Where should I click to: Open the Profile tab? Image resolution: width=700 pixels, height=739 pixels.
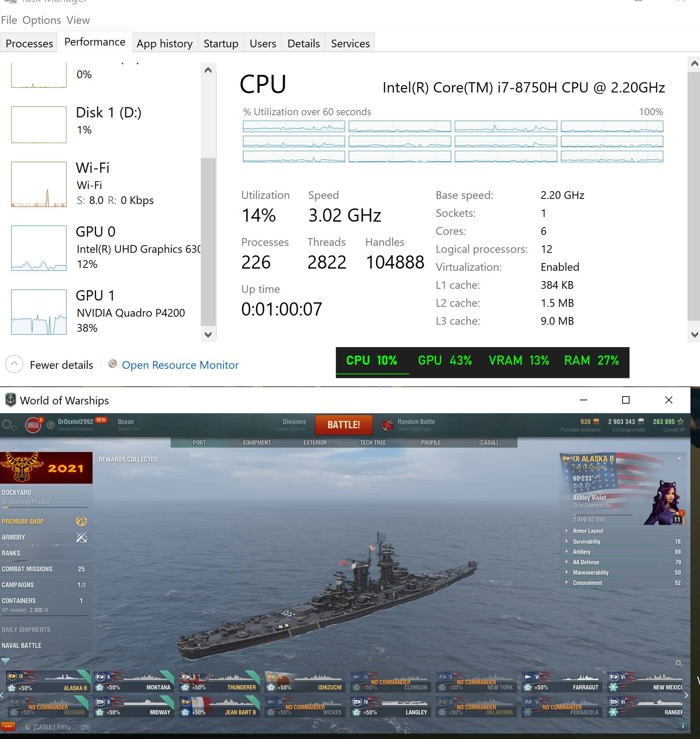[x=431, y=443]
